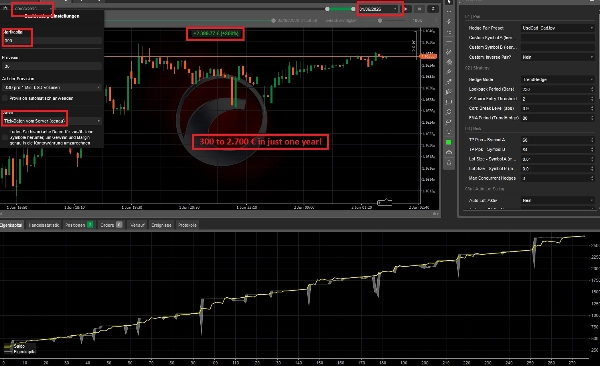Click the TP Pips Symbol B stepper arrows

pyautogui.click(x=592, y=149)
